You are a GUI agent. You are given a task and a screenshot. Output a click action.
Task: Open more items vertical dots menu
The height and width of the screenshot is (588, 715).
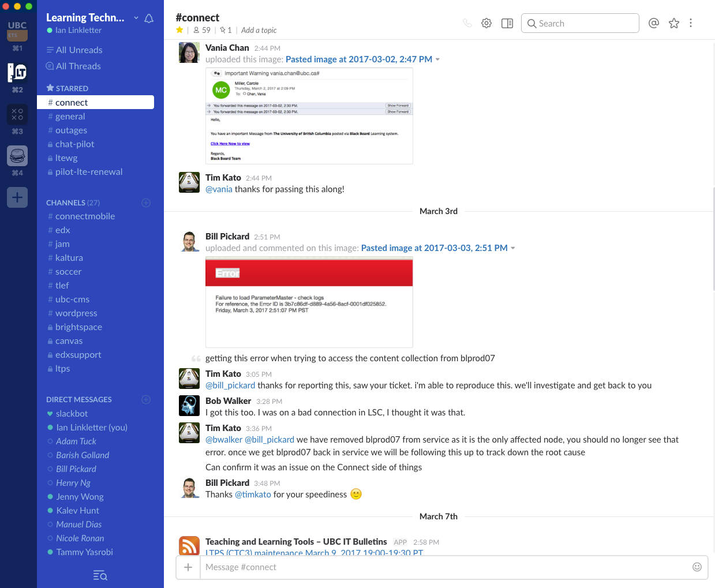690,23
